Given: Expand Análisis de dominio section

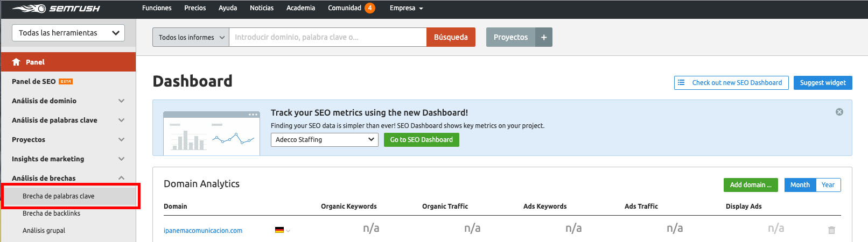Looking at the screenshot, I should (x=68, y=101).
